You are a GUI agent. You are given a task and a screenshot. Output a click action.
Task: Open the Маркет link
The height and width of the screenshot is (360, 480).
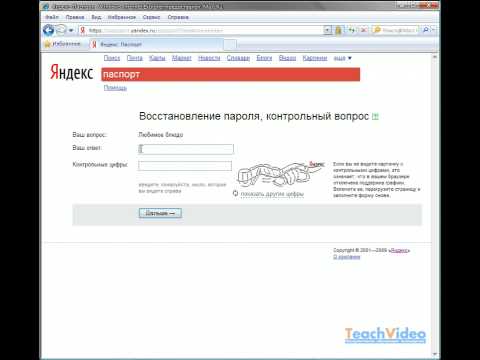(182, 58)
